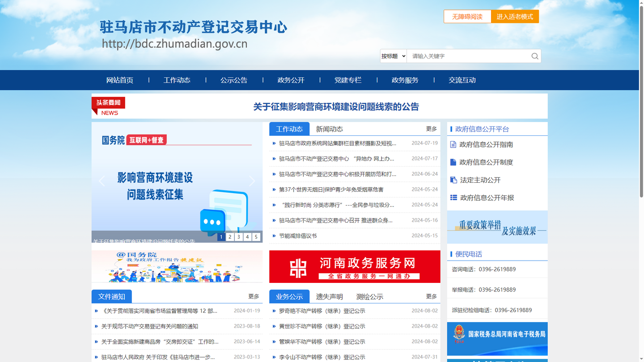The width and height of the screenshot is (644, 362).
Task: Click copy icon beside 法定主动公开
Action: point(453,180)
